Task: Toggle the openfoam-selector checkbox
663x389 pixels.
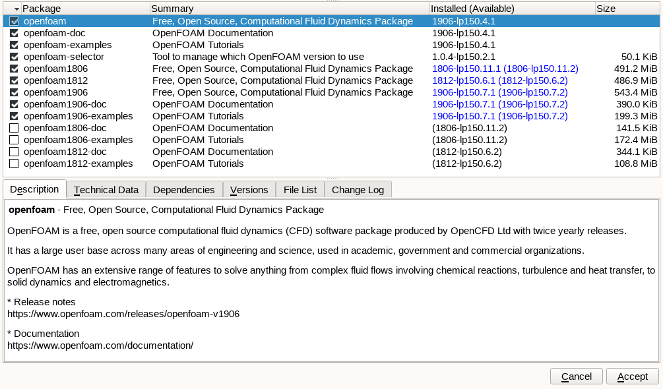Action: tap(14, 57)
